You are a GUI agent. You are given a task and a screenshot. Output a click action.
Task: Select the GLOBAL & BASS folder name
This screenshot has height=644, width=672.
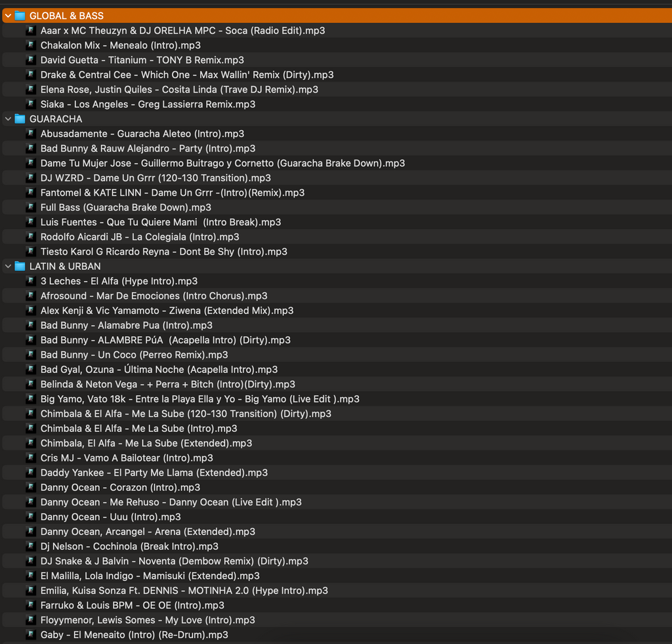(66, 16)
